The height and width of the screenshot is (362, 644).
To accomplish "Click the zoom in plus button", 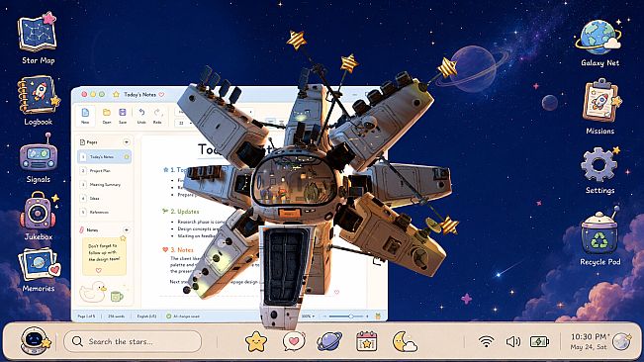I will (x=367, y=317).
